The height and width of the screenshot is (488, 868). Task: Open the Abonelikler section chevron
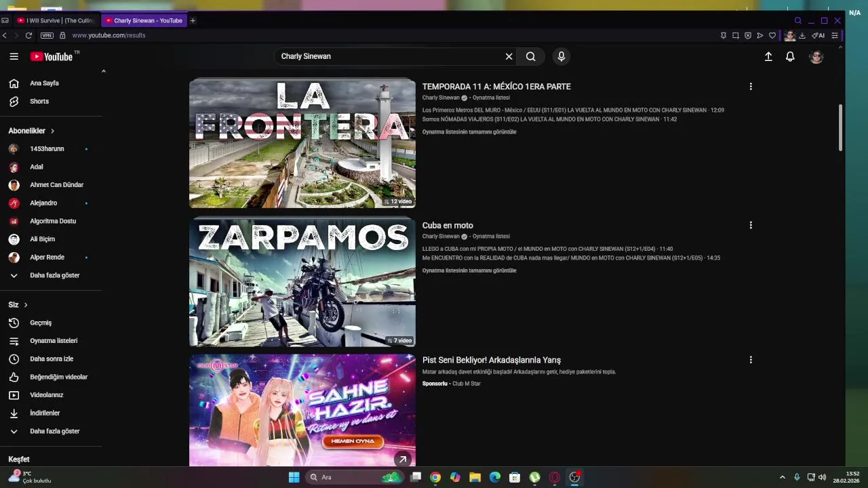(52, 131)
